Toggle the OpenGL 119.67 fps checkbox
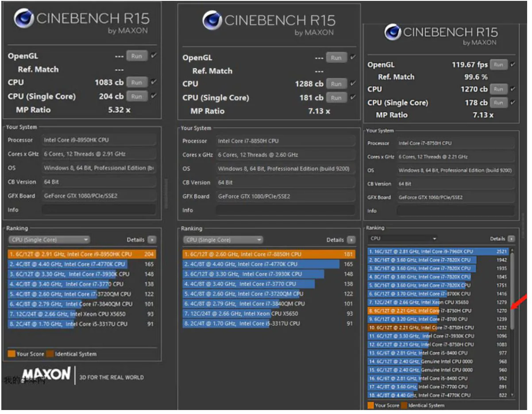This screenshot has width=532, height=414. [513, 64]
